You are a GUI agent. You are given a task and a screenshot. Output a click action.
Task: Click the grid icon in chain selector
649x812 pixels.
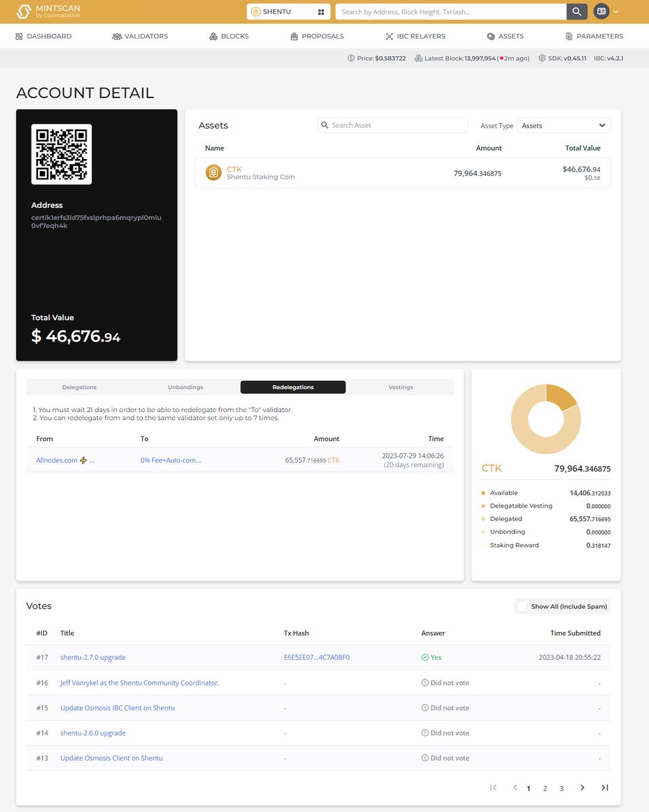pyautogui.click(x=321, y=12)
